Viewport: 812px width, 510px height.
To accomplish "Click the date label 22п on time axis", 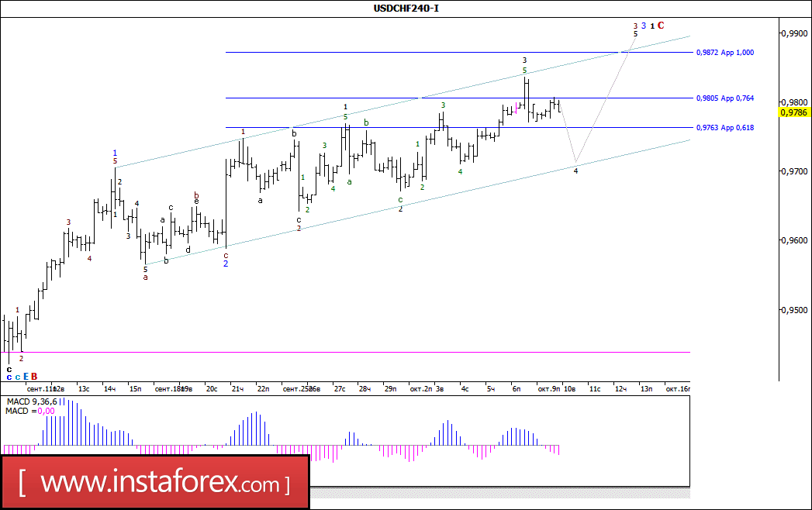I will point(263,389).
